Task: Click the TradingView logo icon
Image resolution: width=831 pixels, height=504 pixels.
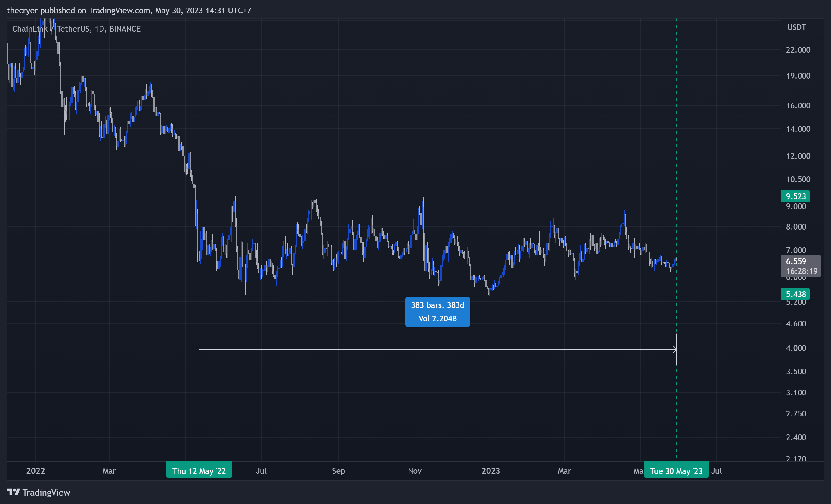Action: point(14,492)
